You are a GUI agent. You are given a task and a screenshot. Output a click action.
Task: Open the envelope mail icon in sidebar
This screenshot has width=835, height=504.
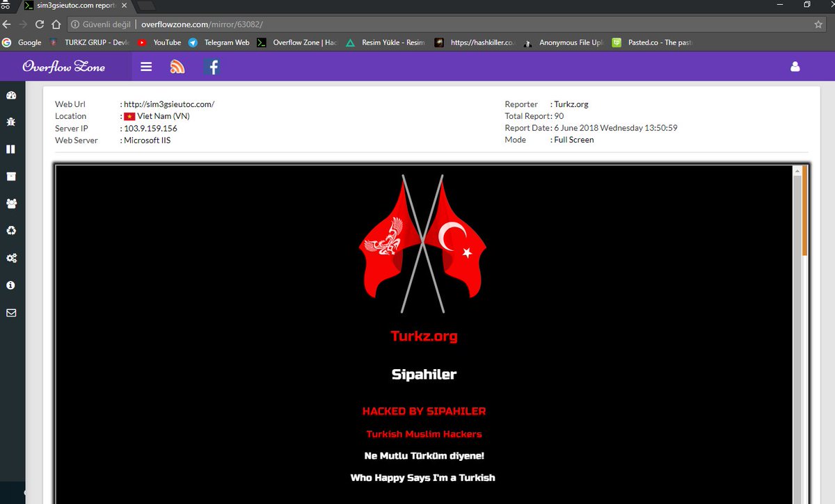point(11,313)
